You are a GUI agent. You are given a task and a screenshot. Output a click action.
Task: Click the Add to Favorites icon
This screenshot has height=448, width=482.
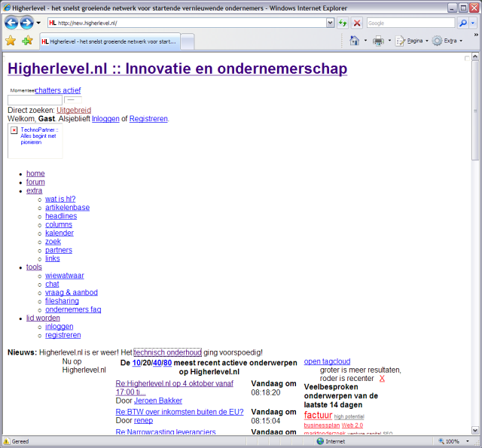(27, 41)
